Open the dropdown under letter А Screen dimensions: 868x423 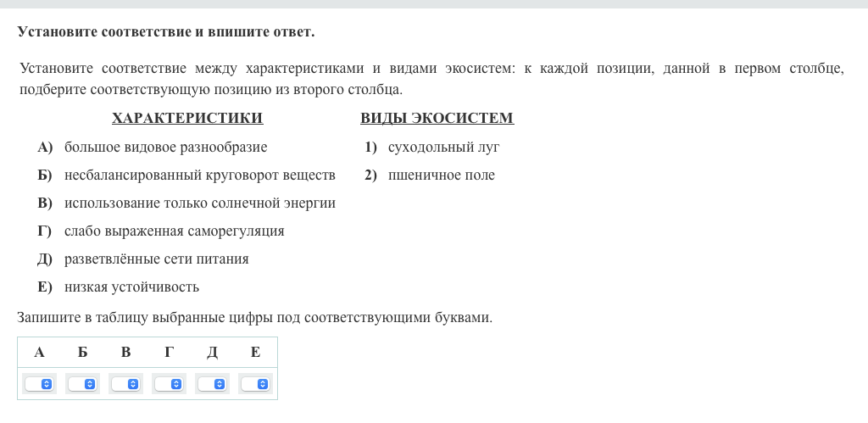(39, 384)
